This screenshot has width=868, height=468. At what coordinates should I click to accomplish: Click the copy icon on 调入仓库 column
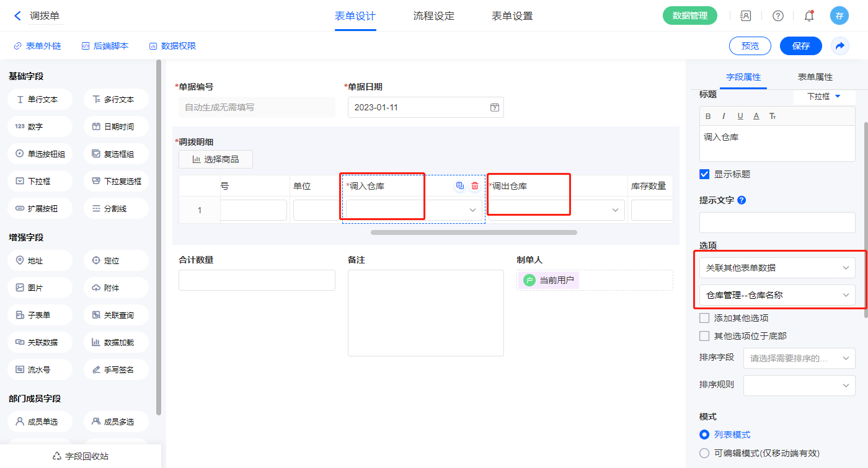[x=459, y=185]
